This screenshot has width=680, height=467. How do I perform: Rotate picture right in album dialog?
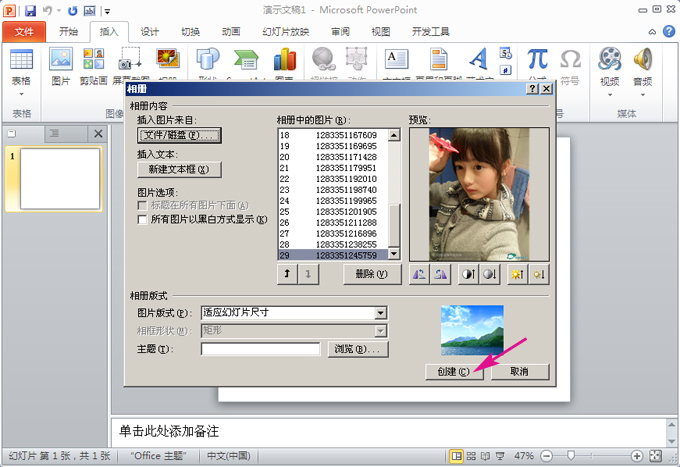[440, 274]
